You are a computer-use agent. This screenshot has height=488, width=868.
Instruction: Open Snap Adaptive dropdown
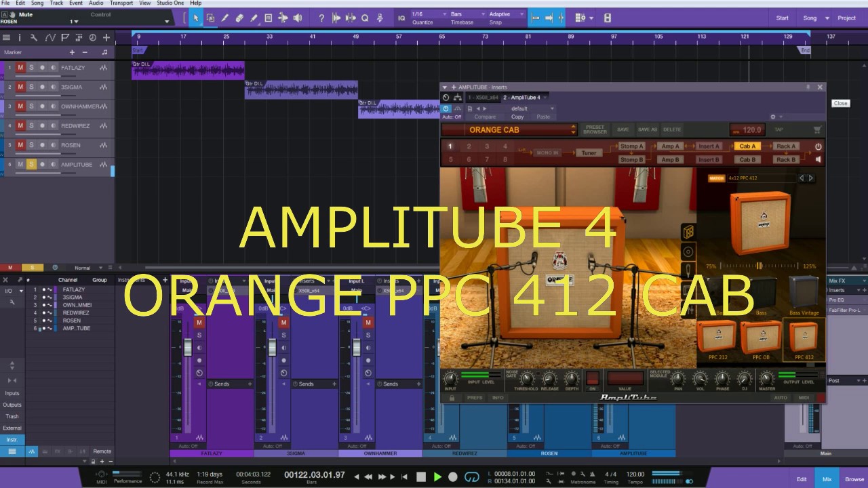[505, 14]
